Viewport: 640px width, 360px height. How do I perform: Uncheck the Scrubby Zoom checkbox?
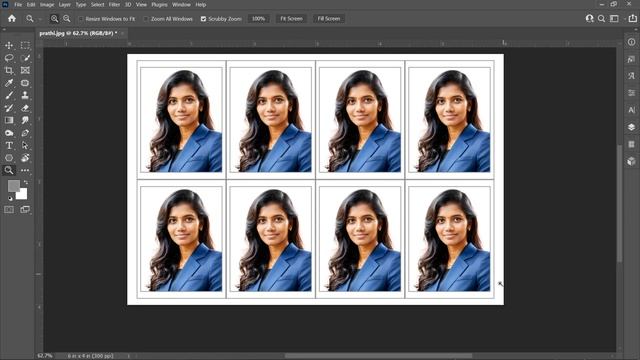coord(203,19)
